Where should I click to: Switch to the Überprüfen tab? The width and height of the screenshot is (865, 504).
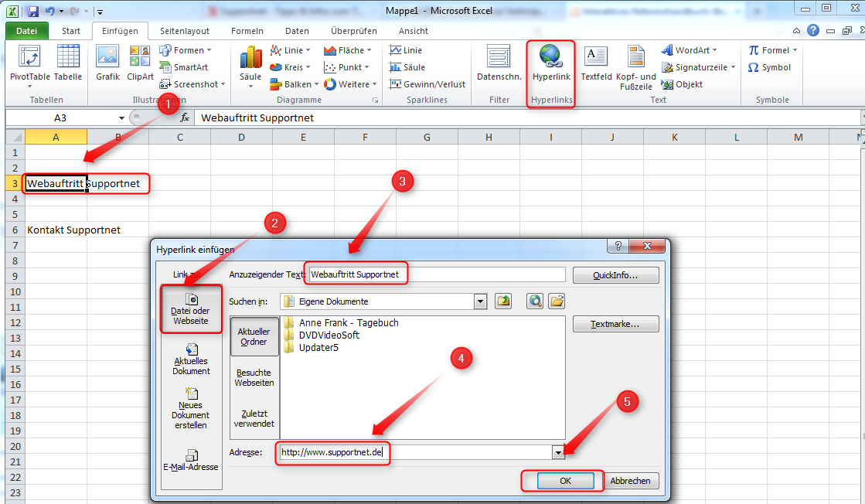(x=353, y=31)
